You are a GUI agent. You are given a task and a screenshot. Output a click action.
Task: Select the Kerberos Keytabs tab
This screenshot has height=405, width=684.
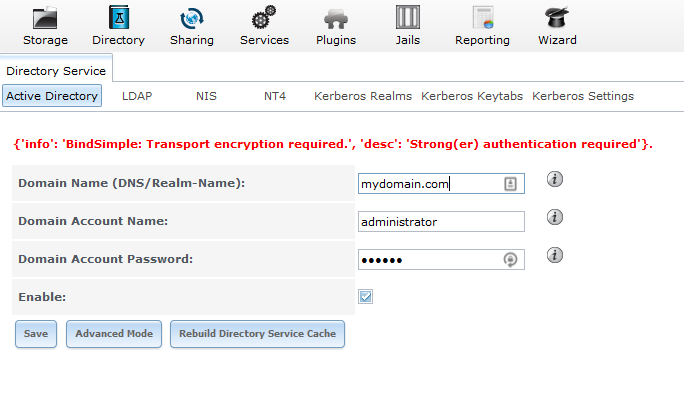click(472, 96)
